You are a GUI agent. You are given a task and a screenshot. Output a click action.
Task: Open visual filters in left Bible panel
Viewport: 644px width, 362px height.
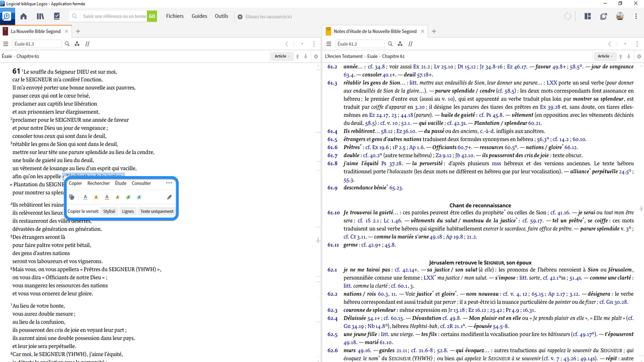(77, 44)
